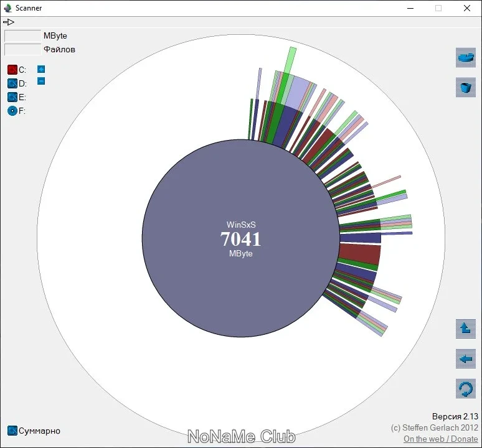Click the WinSxS center circle
Screen dimensions: 482x448
click(x=241, y=238)
